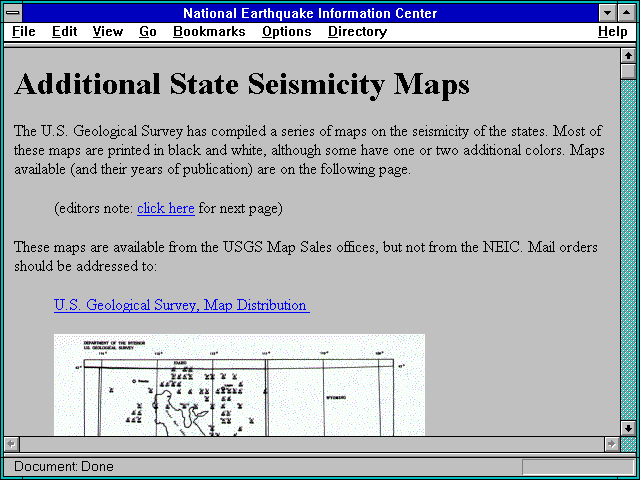Click the seismicity map image

click(x=239, y=385)
